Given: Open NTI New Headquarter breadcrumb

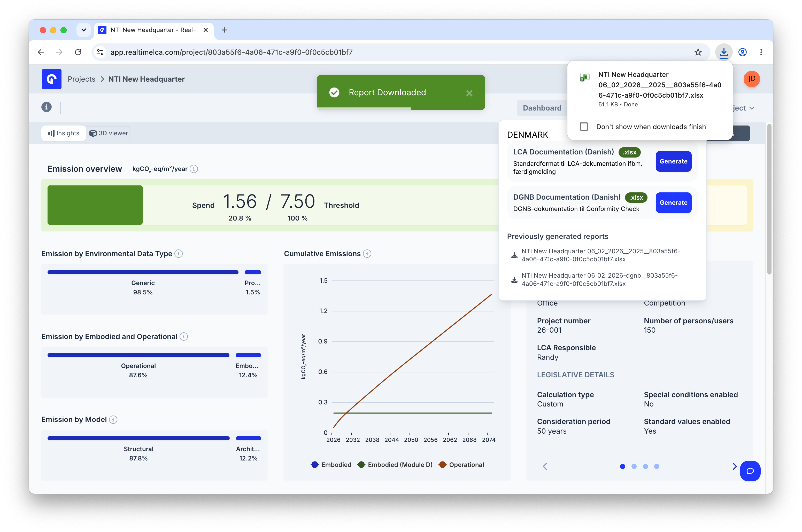Looking at the screenshot, I should click(146, 79).
